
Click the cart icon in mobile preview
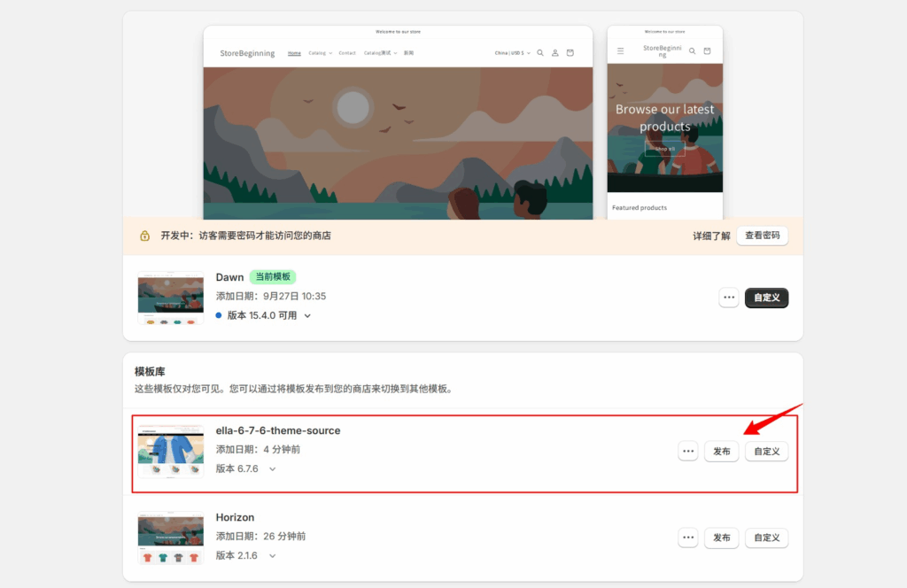[x=707, y=51]
